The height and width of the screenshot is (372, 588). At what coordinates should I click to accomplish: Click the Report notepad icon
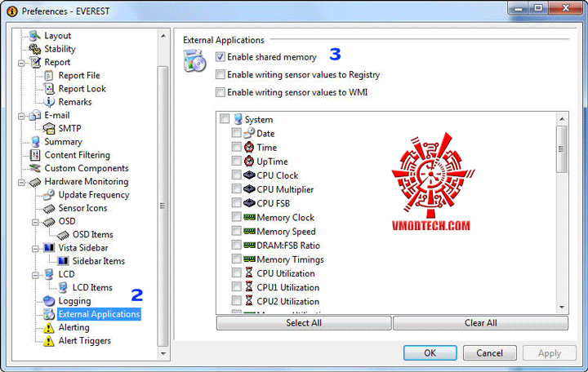[35, 62]
